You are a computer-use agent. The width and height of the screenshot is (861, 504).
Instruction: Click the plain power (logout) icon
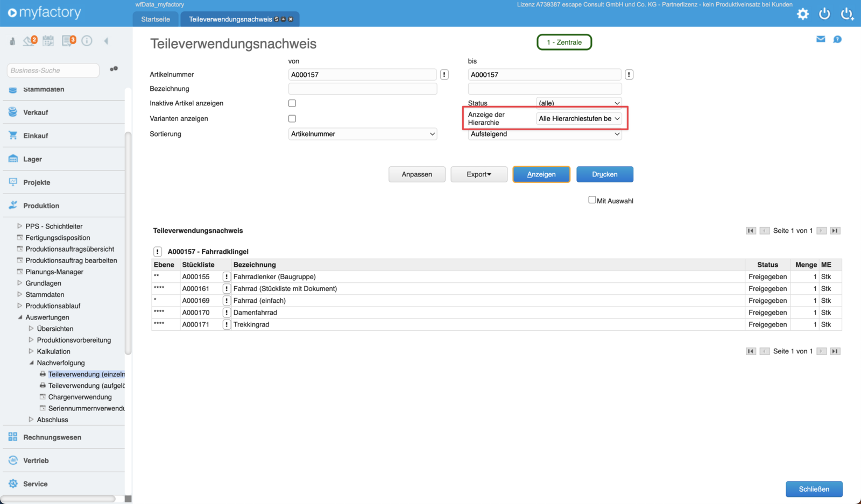click(824, 14)
